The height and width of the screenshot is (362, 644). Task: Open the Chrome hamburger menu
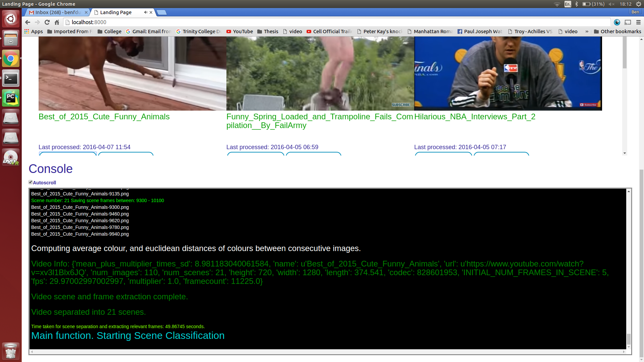[638, 22]
